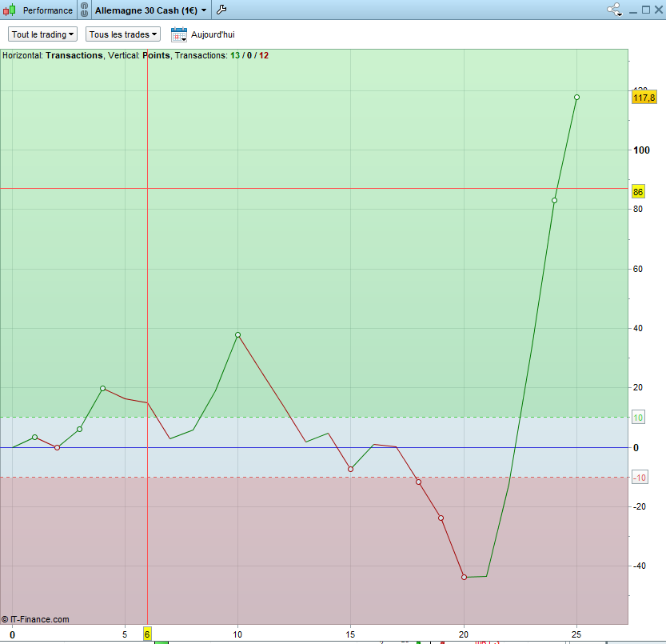Click the red -10 threshold label
The image size is (666, 644).
click(640, 478)
